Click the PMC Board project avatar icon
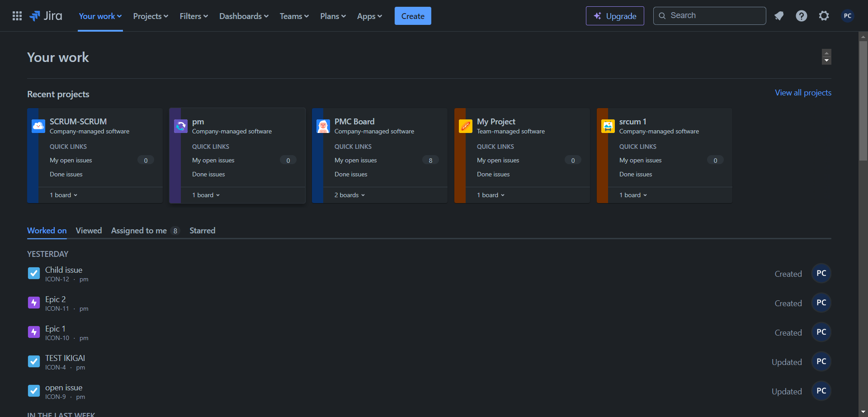The height and width of the screenshot is (417, 868). click(x=323, y=126)
